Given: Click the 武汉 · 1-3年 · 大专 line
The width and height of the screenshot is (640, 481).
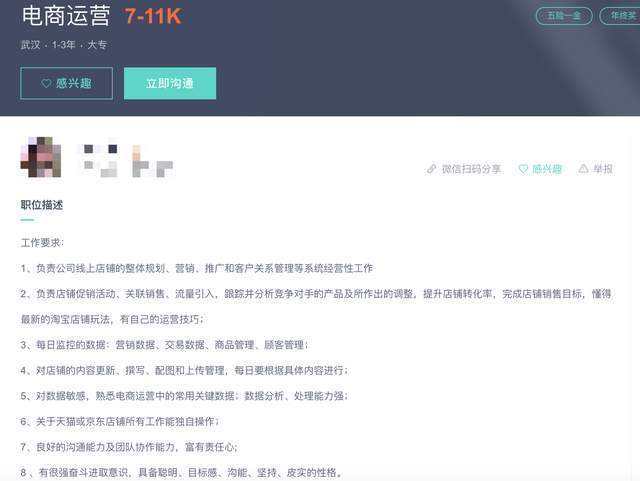Looking at the screenshot, I should tap(64, 45).
